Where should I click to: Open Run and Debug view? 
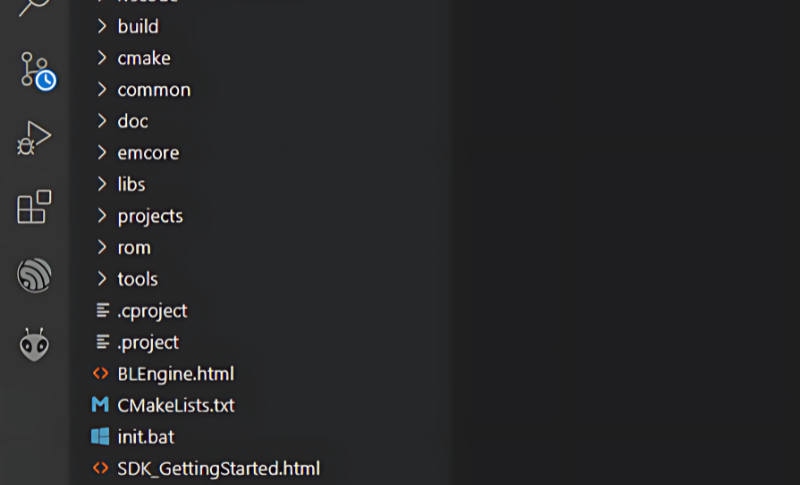34,138
